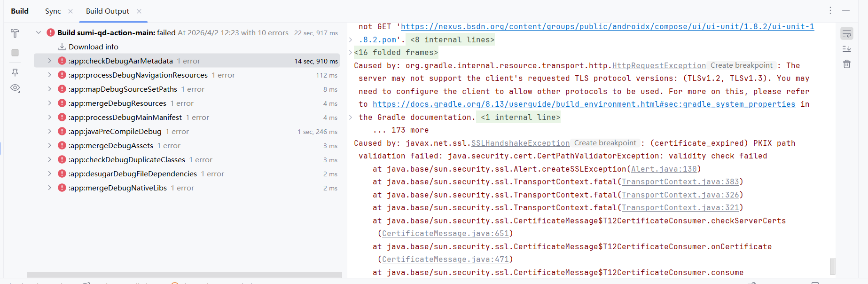The image size is (868, 284).
Task: Expand :app:checkDebugAarMetadata task
Action: click(x=49, y=61)
